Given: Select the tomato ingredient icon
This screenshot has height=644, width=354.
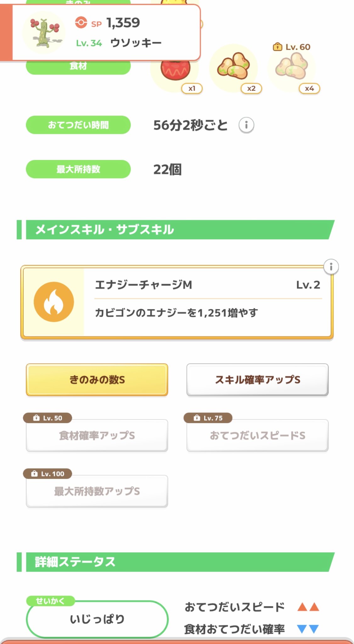Looking at the screenshot, I should point(176,72).
